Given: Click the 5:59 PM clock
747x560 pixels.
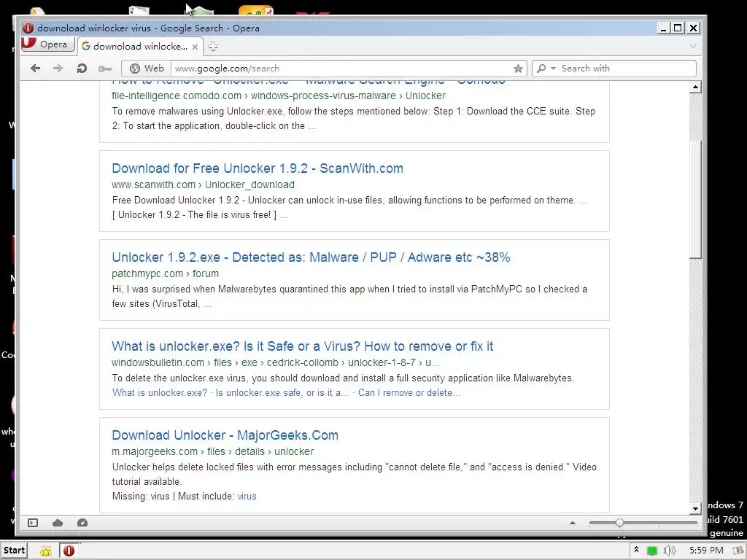Looking at the screenshot, I should (x=706, y=551).
